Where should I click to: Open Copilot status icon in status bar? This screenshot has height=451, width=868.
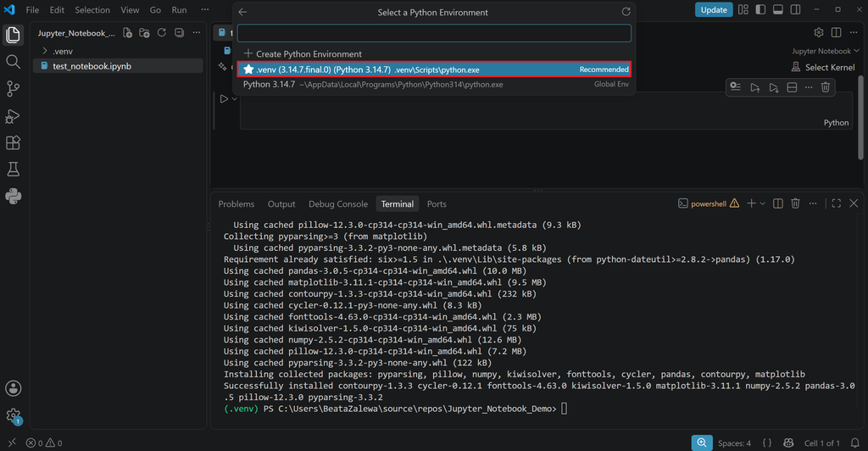click(x=788, y=443)
